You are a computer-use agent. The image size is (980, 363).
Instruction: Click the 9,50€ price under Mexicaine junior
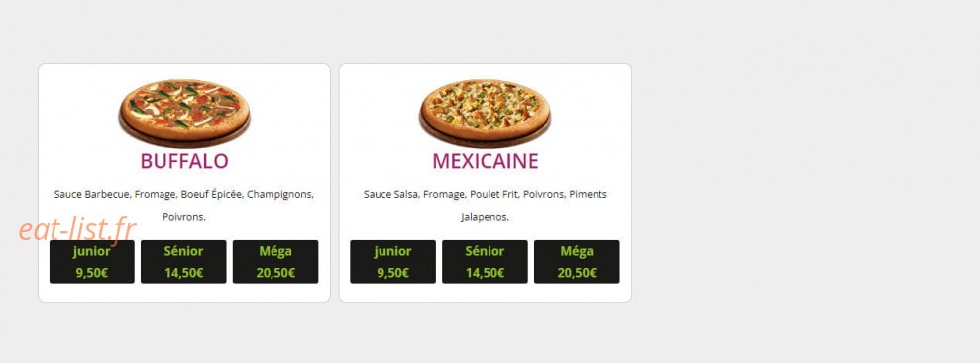(x=392, y=273)
